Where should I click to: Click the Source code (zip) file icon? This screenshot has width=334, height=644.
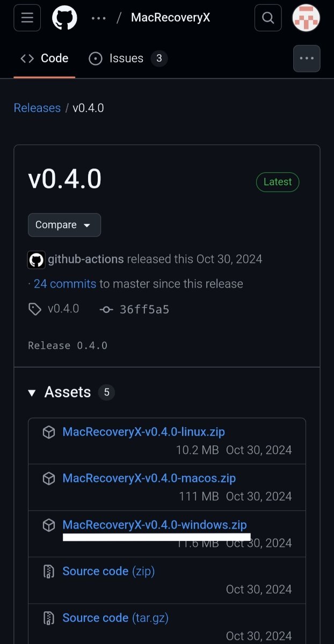click(x=49, y=572)
